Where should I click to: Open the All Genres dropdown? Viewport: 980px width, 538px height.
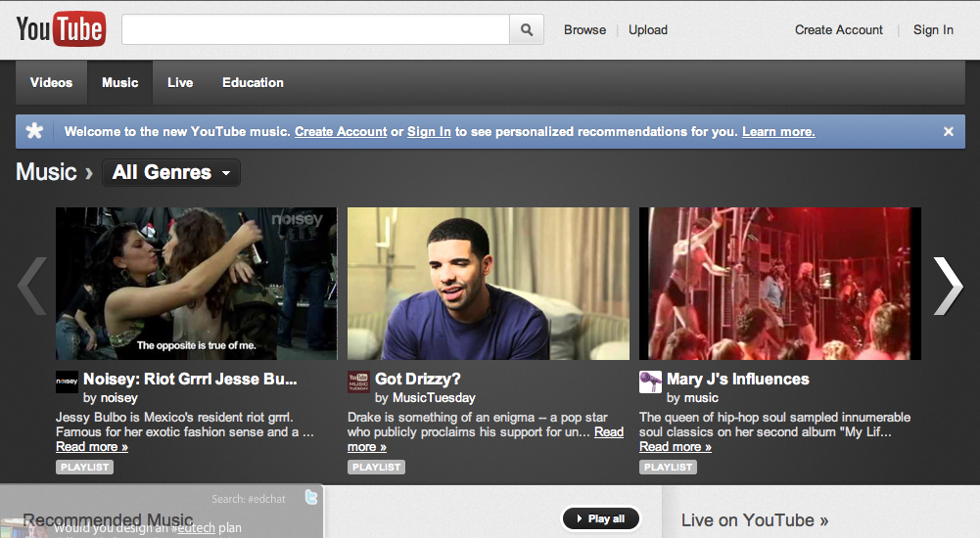pos(171,172)
